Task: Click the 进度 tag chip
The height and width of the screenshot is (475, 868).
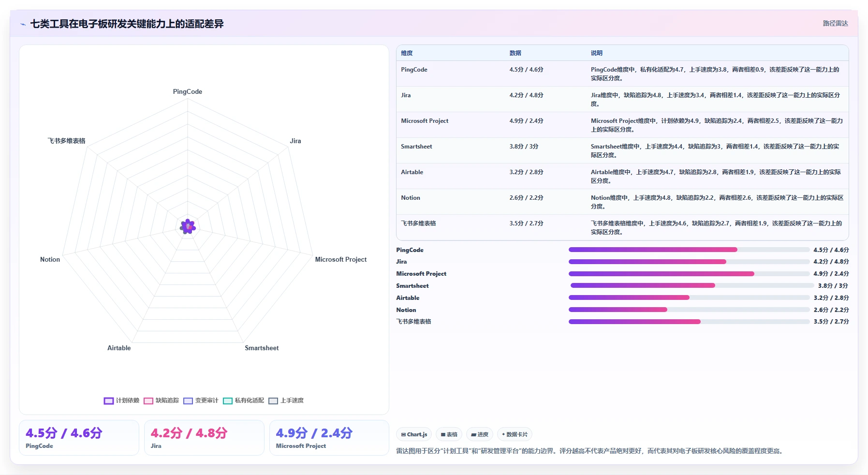Action: (480, 434)
